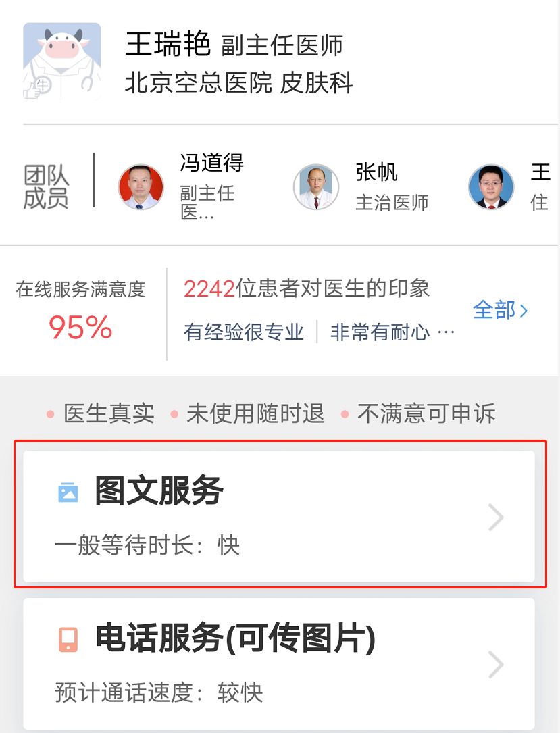Open 2242位患者对医生的印象 heading
Image resolution: width=560 pixels, height=733 pixels.
(307, 288)
